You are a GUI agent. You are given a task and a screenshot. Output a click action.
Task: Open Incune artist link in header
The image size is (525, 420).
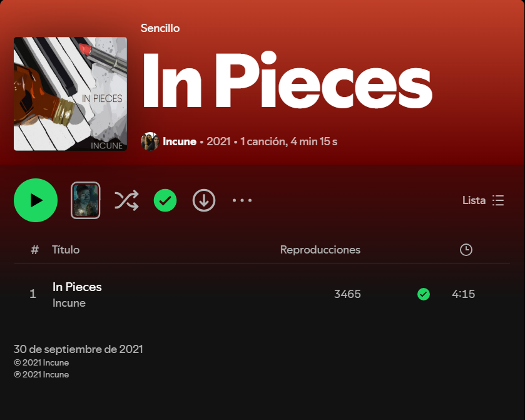[180, 141]
